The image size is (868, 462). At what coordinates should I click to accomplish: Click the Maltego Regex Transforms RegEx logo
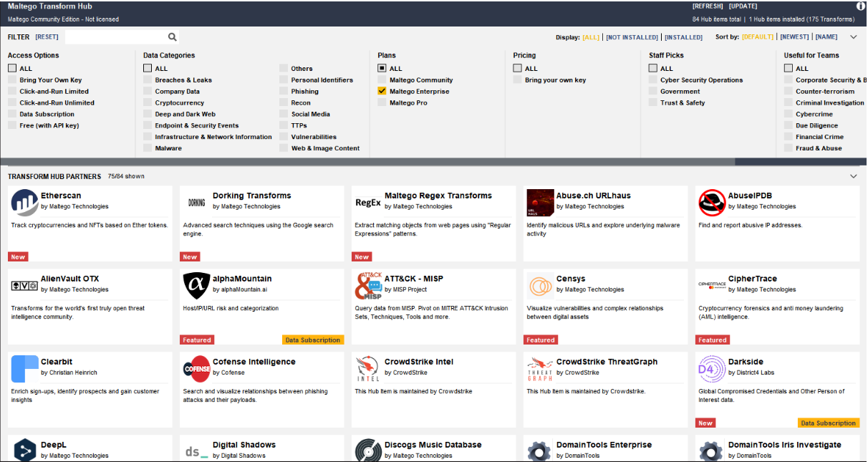(368, 203)
